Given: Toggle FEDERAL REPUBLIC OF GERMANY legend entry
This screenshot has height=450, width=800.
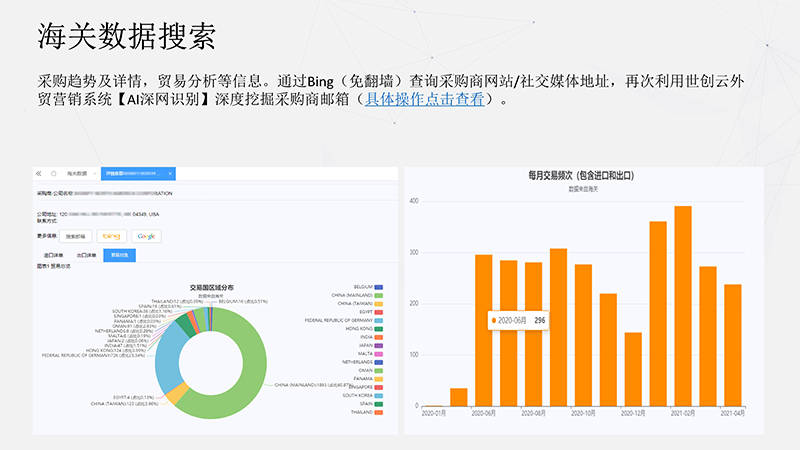Looking at the screenshot, I should [344, 320].
